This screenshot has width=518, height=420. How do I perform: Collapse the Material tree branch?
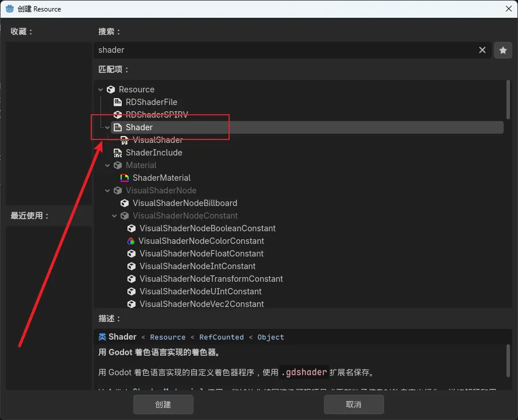pyautogui.click(x=107, y=165)
